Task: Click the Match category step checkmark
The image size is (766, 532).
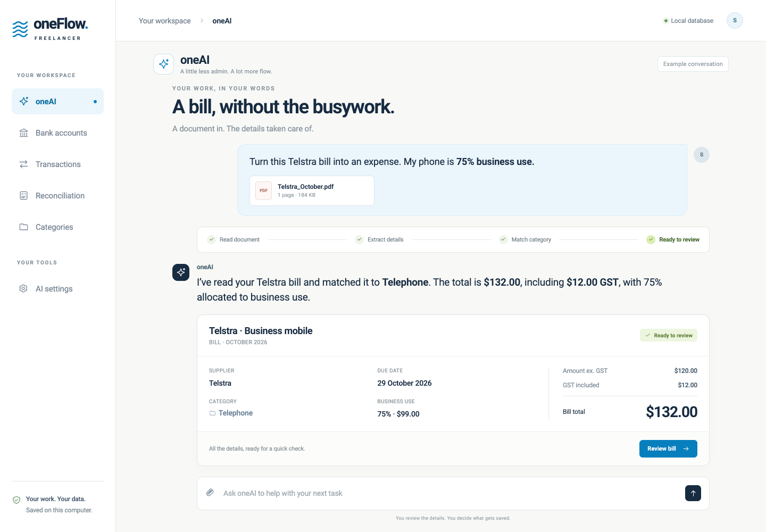Action: tap(503, 239)
